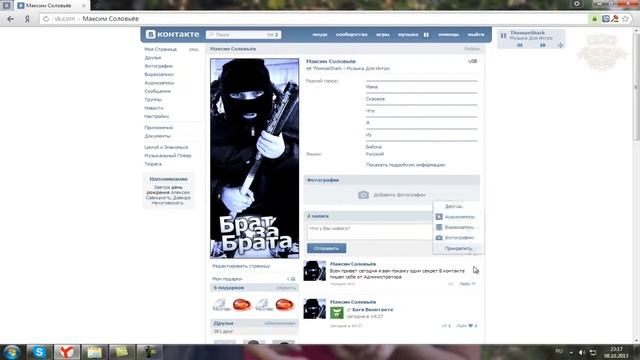Open Аудиозаписи in left sidebar
This screenshot has width=640, height=360.
(159, 83)
